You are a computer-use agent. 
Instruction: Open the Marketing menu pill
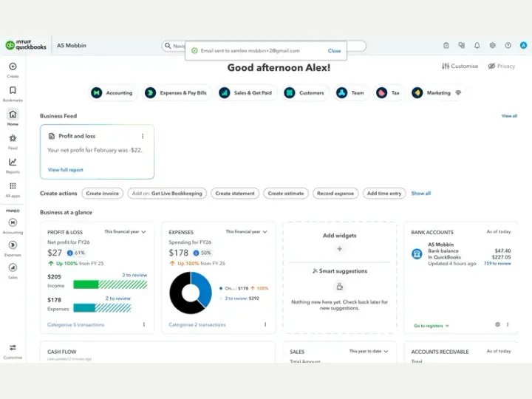tap(437, 92)
